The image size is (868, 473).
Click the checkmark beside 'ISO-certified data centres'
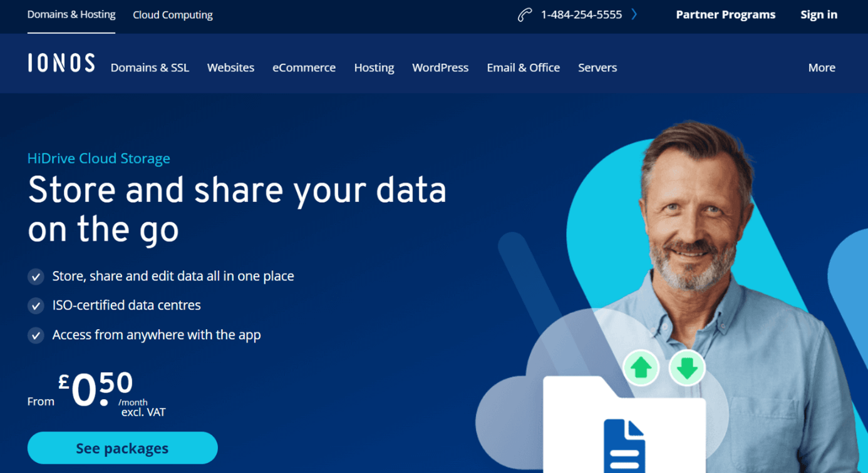[36, 305]
